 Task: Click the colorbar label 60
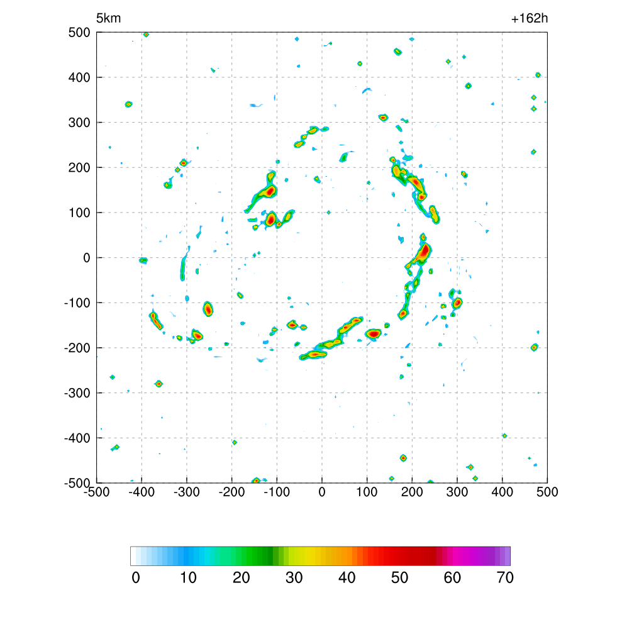coord(452,578)
